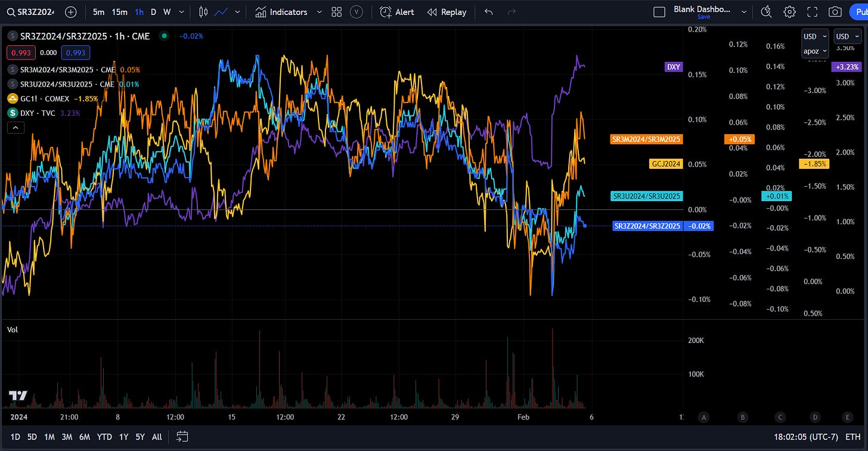The image size is (868, 451).
Task: Click the blue SR3Z2024/SR3Z2025 line label
Action: 648,226
